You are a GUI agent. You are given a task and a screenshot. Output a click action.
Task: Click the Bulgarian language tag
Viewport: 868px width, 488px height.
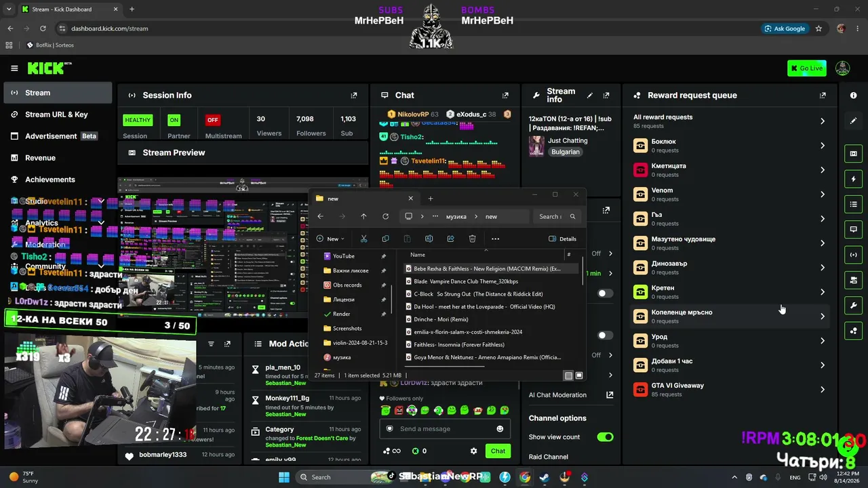pos(566,152)
